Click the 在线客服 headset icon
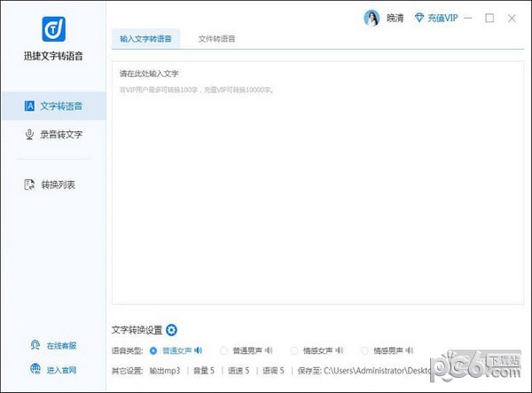The image size is (532, 393). pyautogui.click(x=35, y=345)
